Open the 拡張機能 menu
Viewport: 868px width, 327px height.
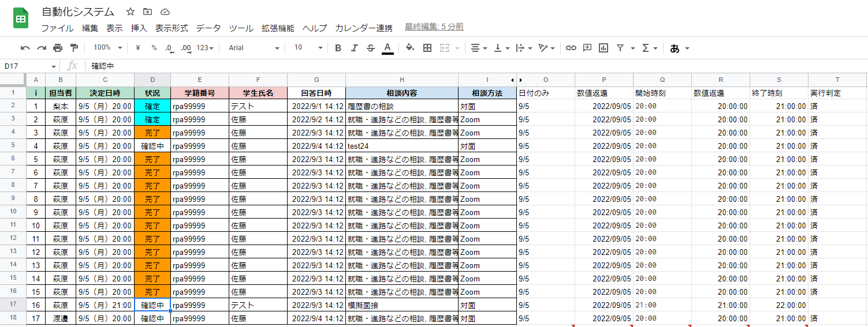pos(277,28)
